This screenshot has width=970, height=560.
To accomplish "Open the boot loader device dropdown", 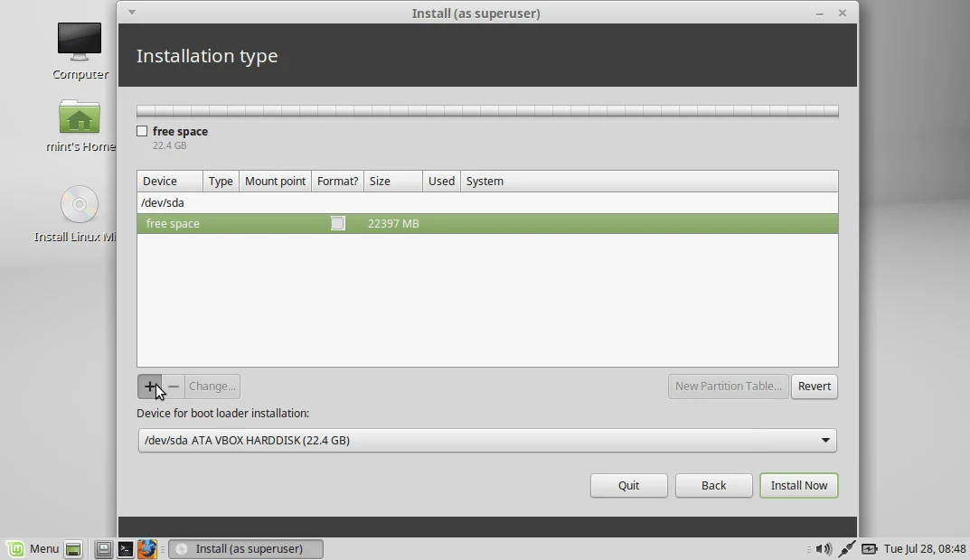I will click(824, 440).
